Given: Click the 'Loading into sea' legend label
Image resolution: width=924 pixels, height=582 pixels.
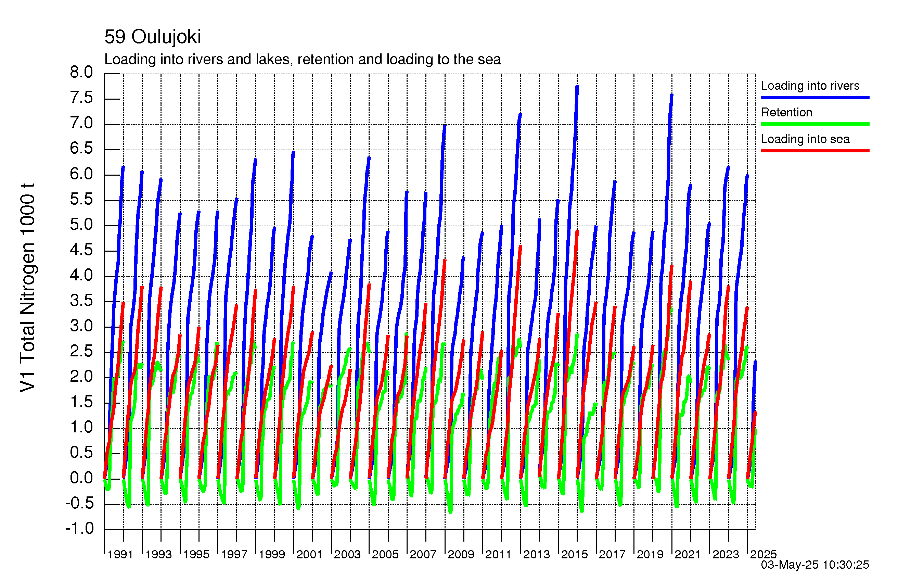Looking at the screenshot, I should [x=805, y=139].
